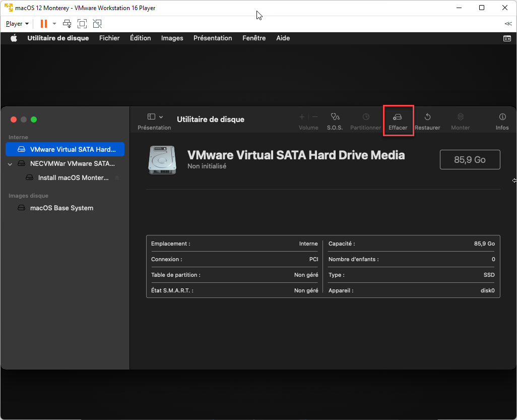
Task: Open the Images menu
Action: coord(172,38)
